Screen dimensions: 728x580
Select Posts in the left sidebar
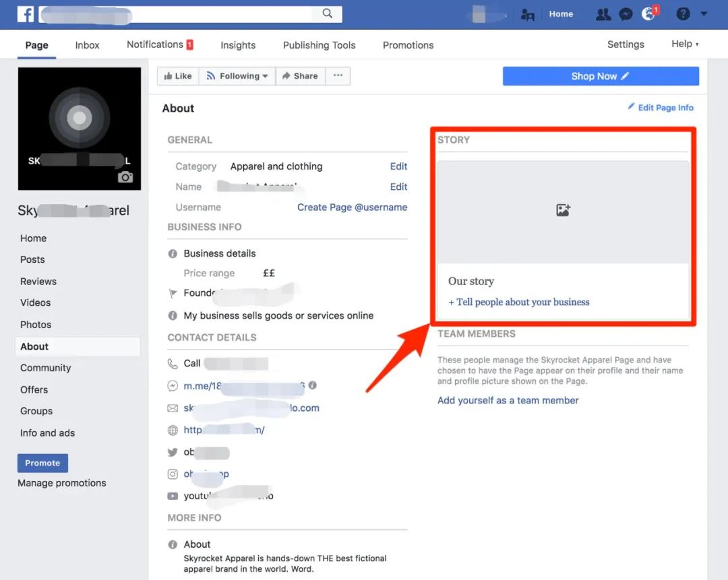[32, 259]
